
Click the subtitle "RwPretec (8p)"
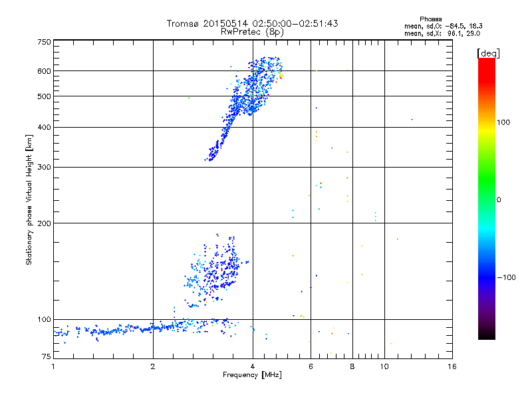pos(252,32)
